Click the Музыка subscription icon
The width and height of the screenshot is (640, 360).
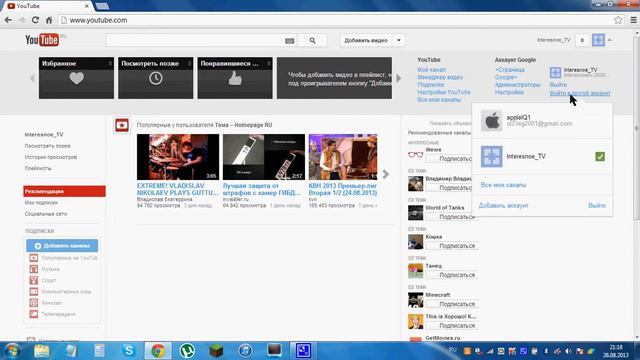[33, 269]
